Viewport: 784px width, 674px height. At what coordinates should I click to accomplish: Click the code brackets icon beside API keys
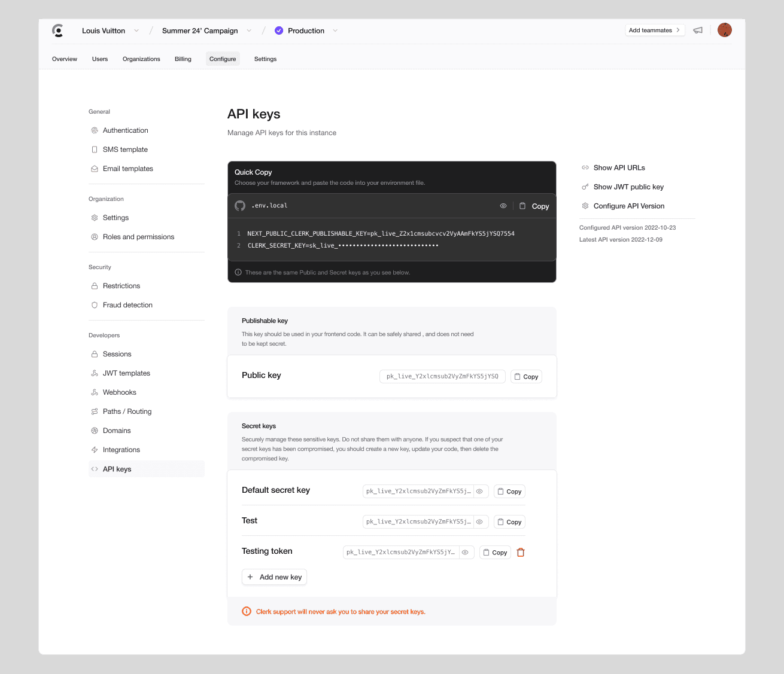(x=95, y=469)
